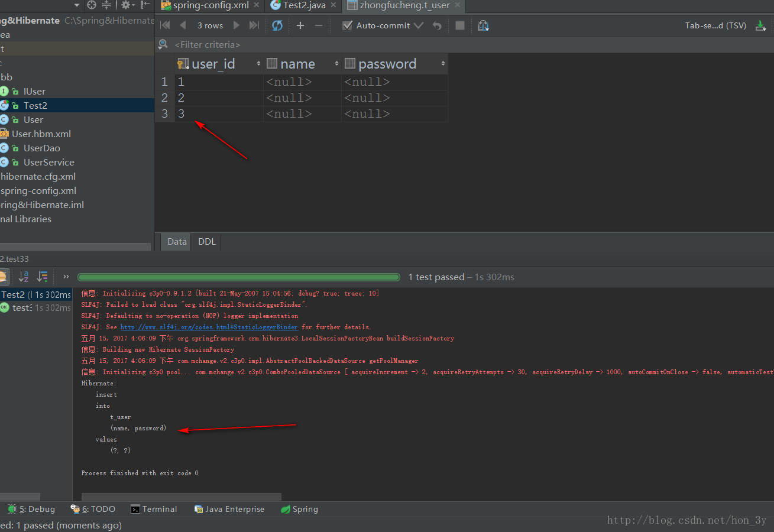The image size is (774, 532).
Task: Click the sort arrows on name column
Action: [x=336, y=64]
